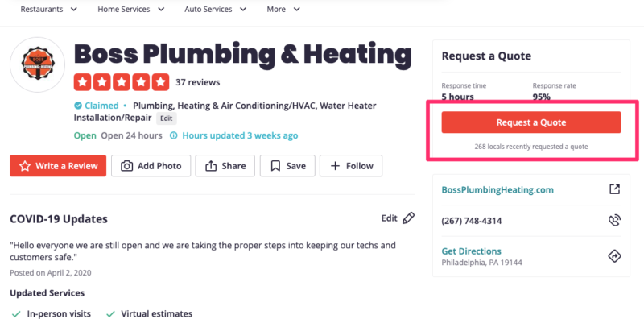Click the phone call icon
This screenshot has width=644, height=319.
tap(614, 221)
